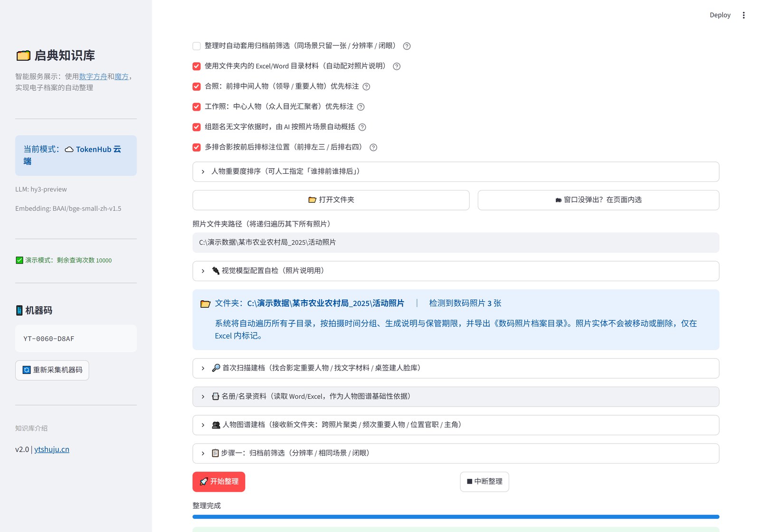The image size is (760, 532).
Task: Click help icon for 整理时自动套用归档前筛选
Action: tap(407, 46)
